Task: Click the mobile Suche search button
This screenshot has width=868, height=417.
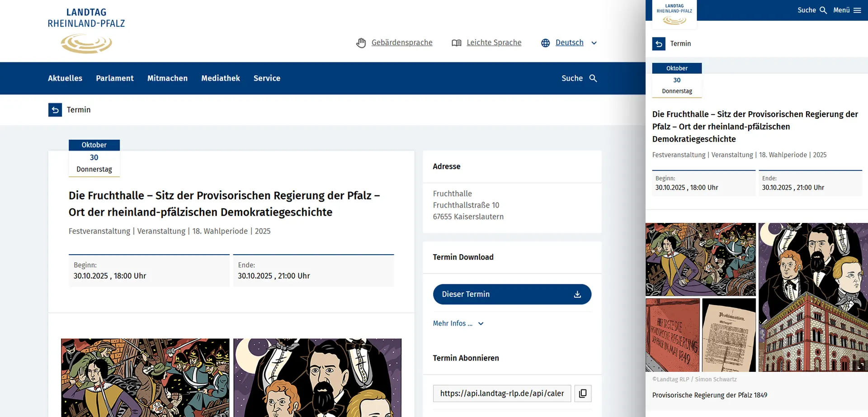Action: (812, 10)
